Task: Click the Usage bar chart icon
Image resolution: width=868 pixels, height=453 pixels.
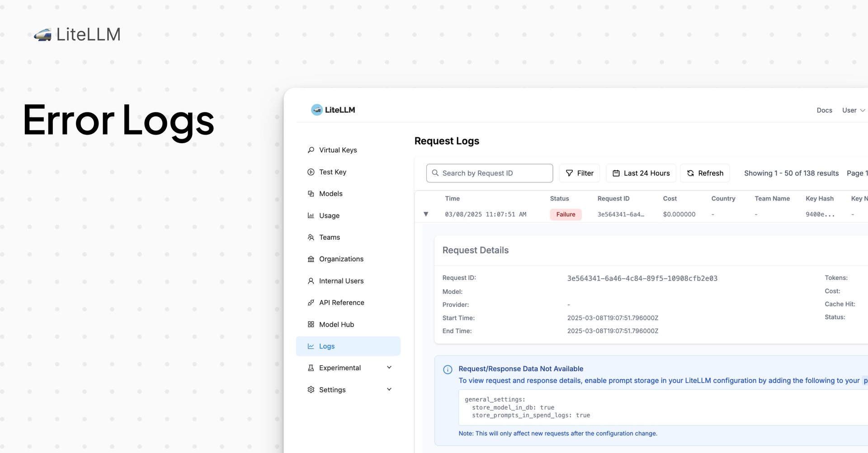Action: [311, 215]
